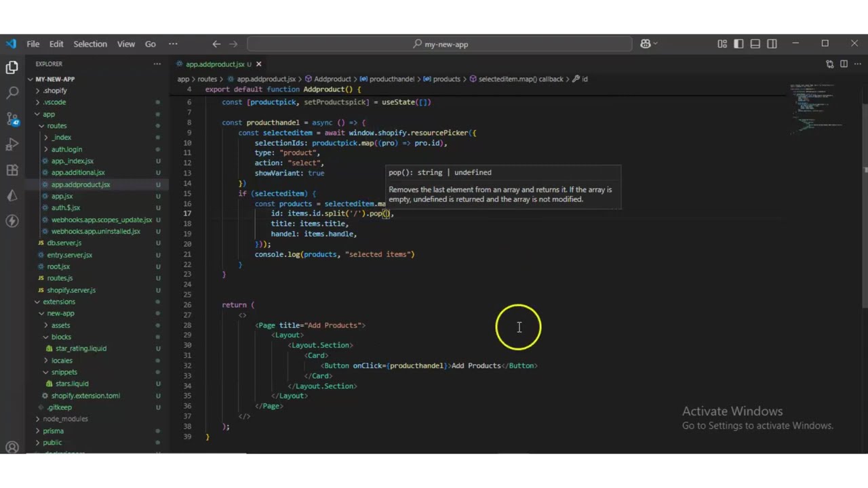868x488 pixels.
Task: Collapse the routes folder
Action: pyautogui.click(x=57, y=125)
